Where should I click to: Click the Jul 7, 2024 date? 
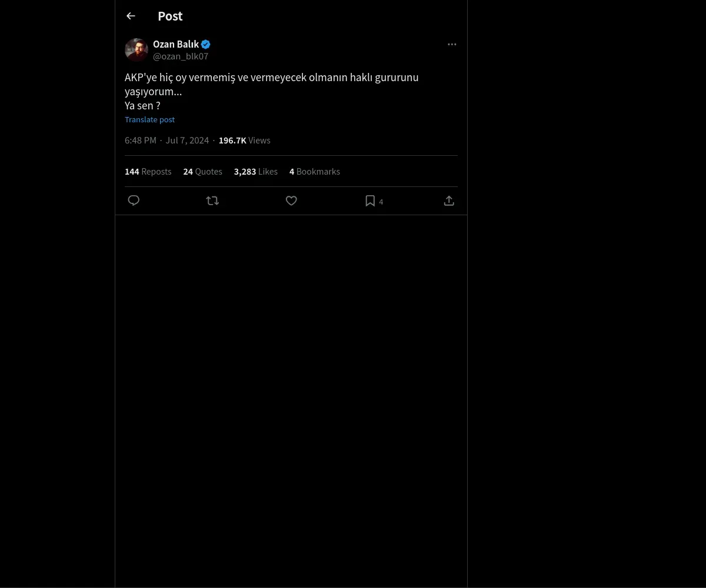pos(187,140)
